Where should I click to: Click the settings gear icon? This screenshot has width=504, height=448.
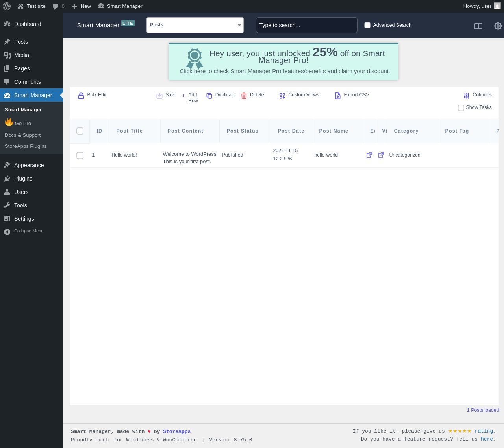pyautogui.click(x=498, y=26)
